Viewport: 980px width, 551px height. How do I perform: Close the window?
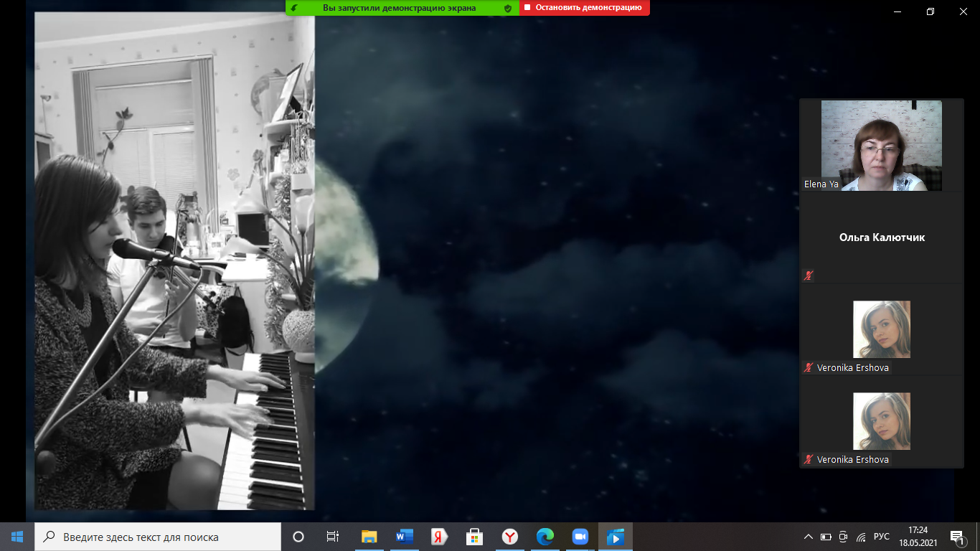[963, 11]
